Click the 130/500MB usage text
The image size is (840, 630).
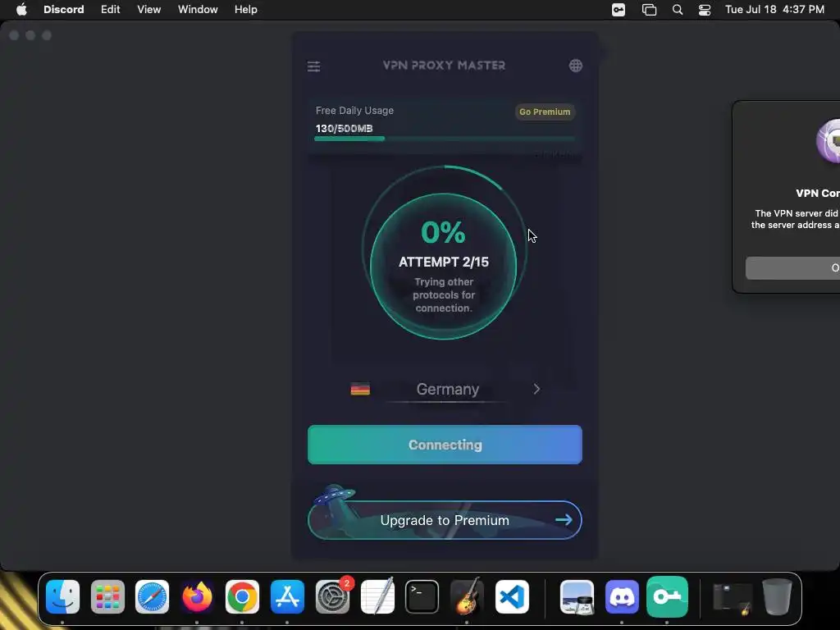pyautogui.click(x=344, y=129)
